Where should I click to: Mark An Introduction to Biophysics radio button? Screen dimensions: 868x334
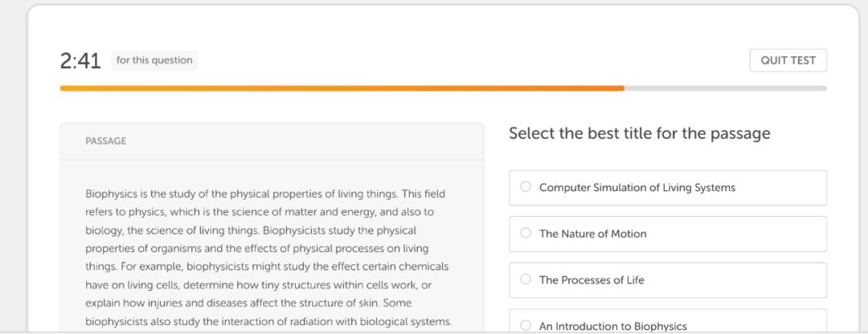(526, 325)
